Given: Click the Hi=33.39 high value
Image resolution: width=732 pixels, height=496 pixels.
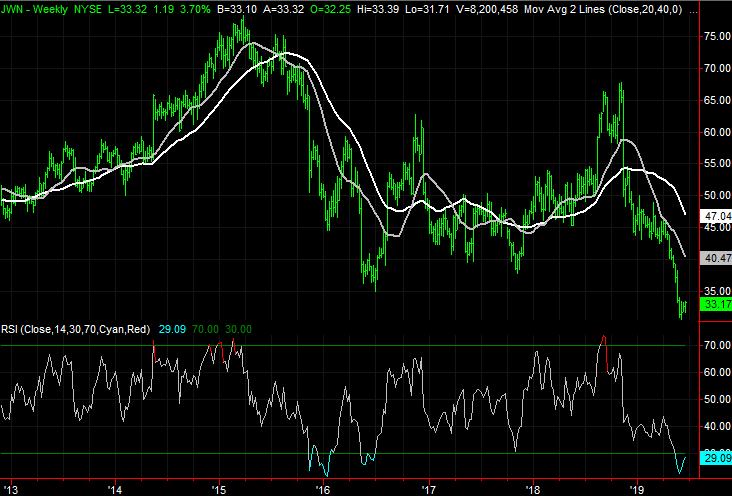Looking at the screenshot, I should pos(377,9).
